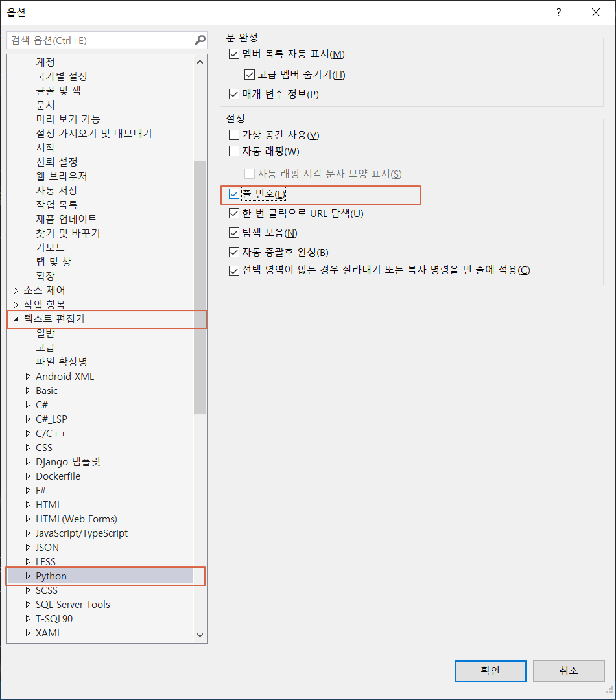Click the help question mark button
The image size is (616, 700).
click(558, 12)
